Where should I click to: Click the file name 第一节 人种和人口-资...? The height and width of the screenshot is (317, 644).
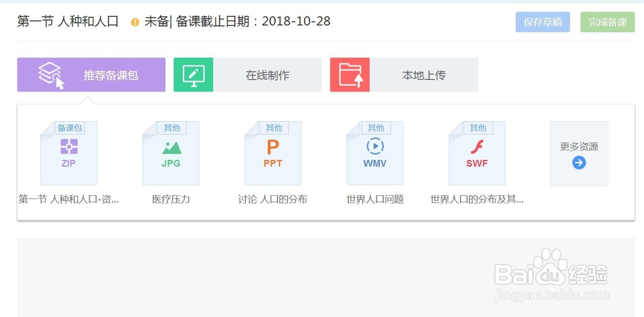69,200
